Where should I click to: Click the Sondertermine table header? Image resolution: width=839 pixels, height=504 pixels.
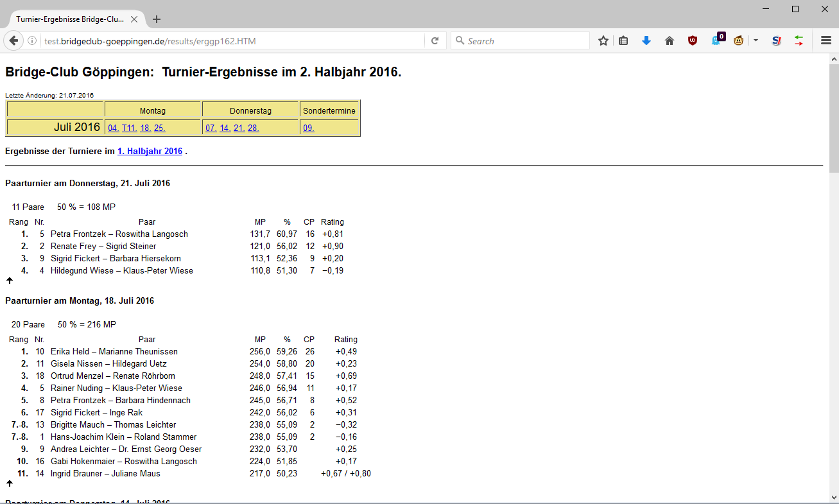click(x=329, y=111)
